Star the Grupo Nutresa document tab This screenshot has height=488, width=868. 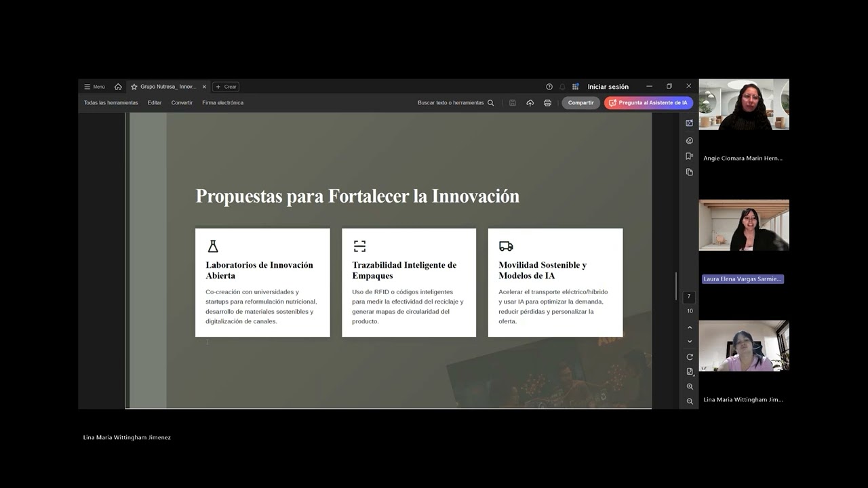134,87
